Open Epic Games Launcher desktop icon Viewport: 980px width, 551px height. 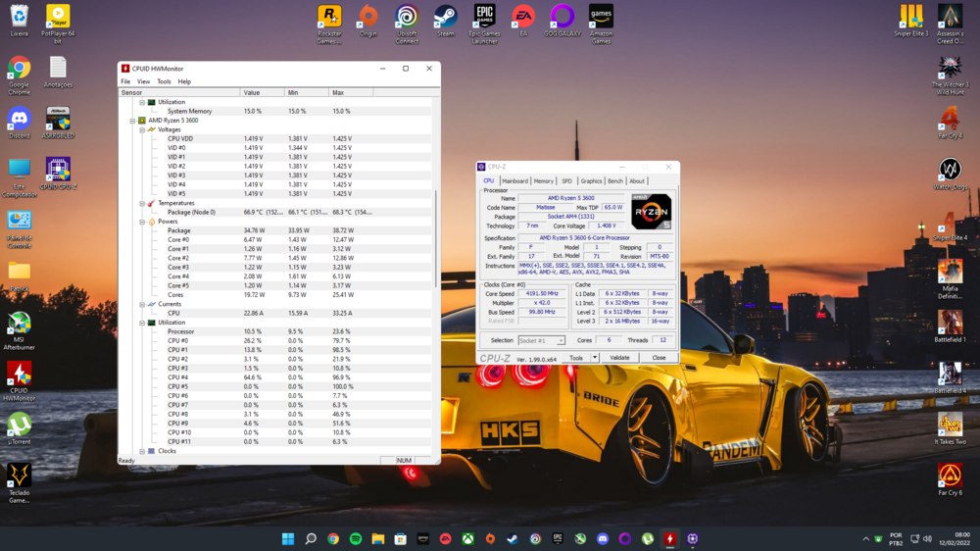(x=484, y=18)
